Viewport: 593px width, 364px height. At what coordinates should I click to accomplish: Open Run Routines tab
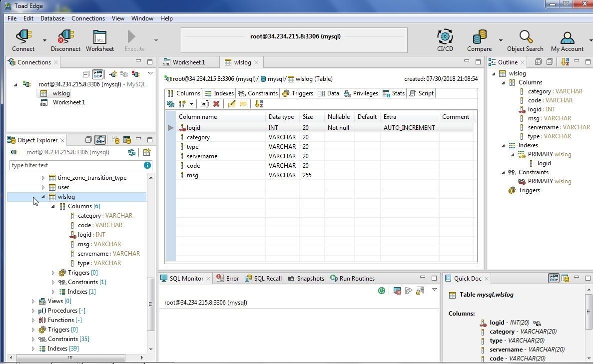[x=353, y=279]
